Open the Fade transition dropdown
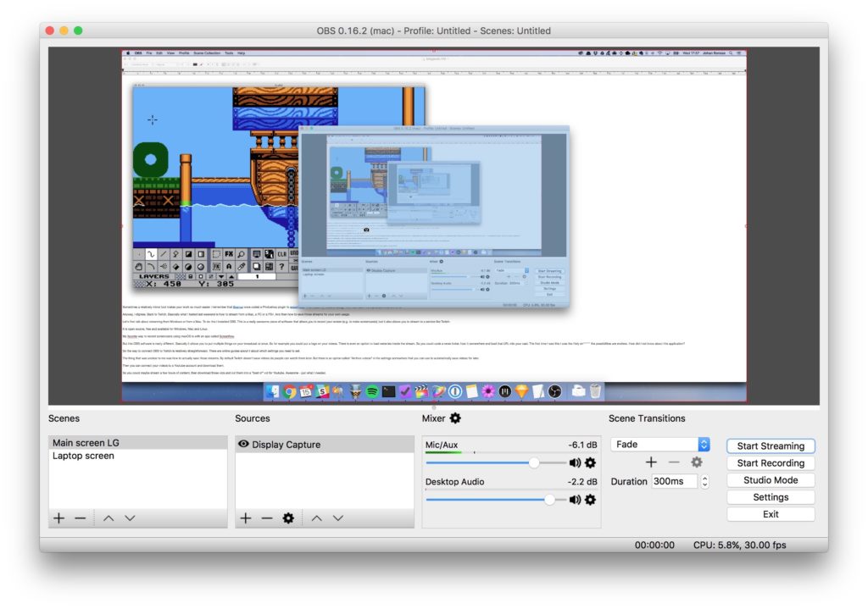 [x=660, y=444]
